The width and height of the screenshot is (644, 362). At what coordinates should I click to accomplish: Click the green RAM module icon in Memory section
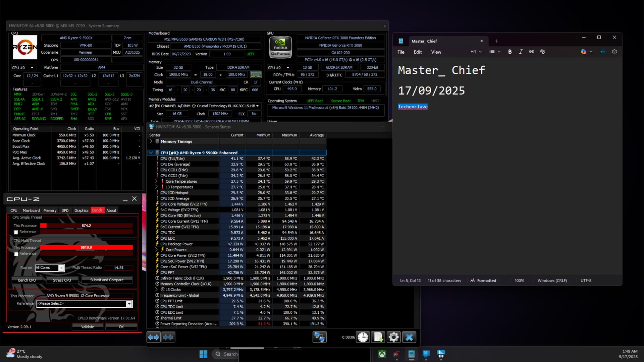pyautogui.click(x=256, y=74)
